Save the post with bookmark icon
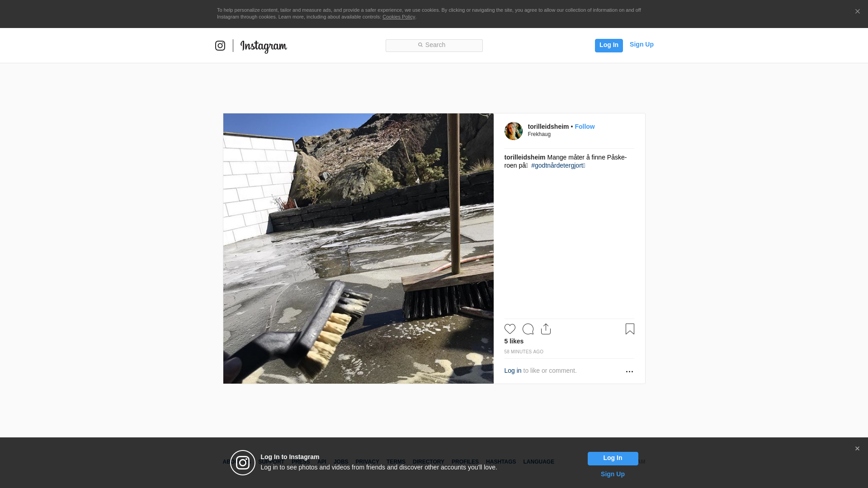This screenshot has width=868, height=488. (x=630, y=329)
